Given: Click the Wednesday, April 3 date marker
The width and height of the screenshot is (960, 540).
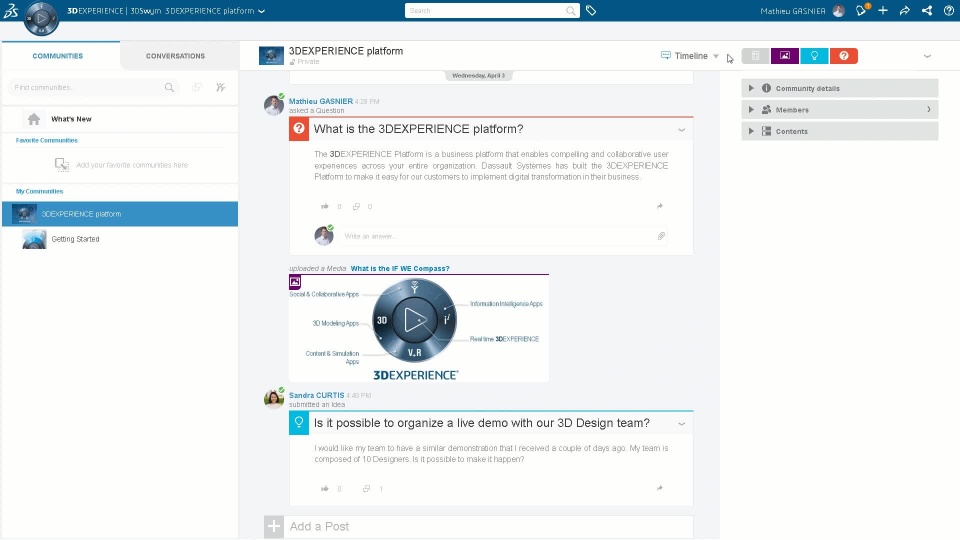Looking at the screenshot, I should pos(479,75).
